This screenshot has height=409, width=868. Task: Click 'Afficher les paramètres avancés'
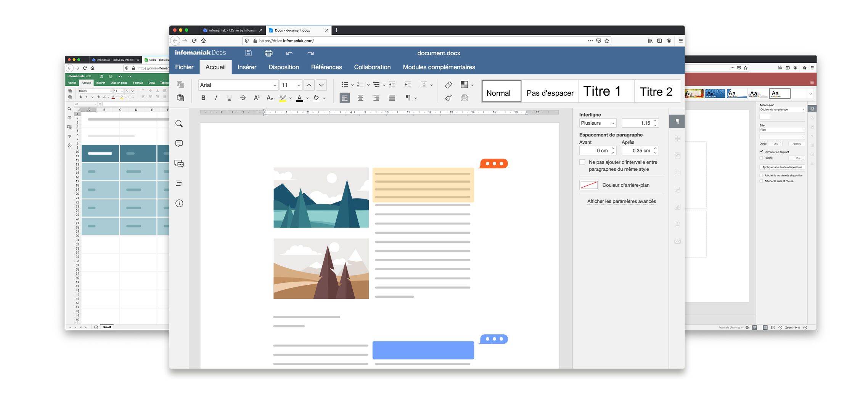(621, 201)
